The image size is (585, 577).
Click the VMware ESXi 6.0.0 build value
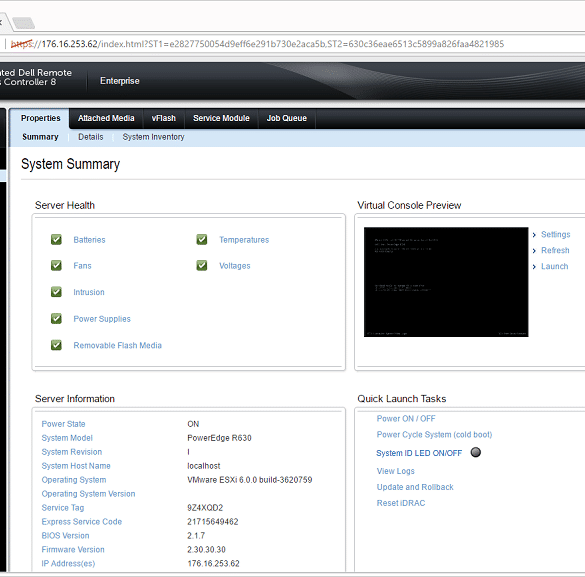pos(250,480)
